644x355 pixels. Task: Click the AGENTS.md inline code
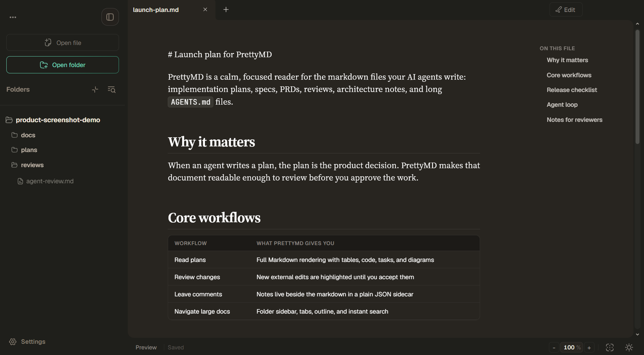(191, 102)
